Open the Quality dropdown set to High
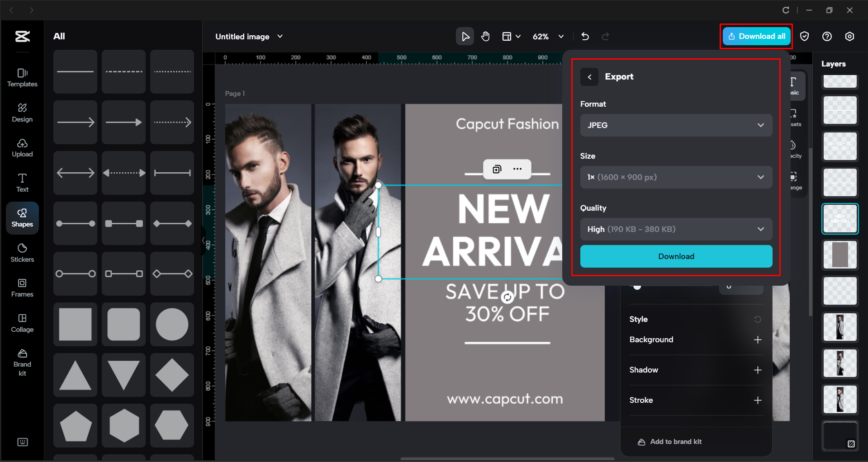Image resolution: width=868 pixels, height=462 pixels. pos(676,229)
